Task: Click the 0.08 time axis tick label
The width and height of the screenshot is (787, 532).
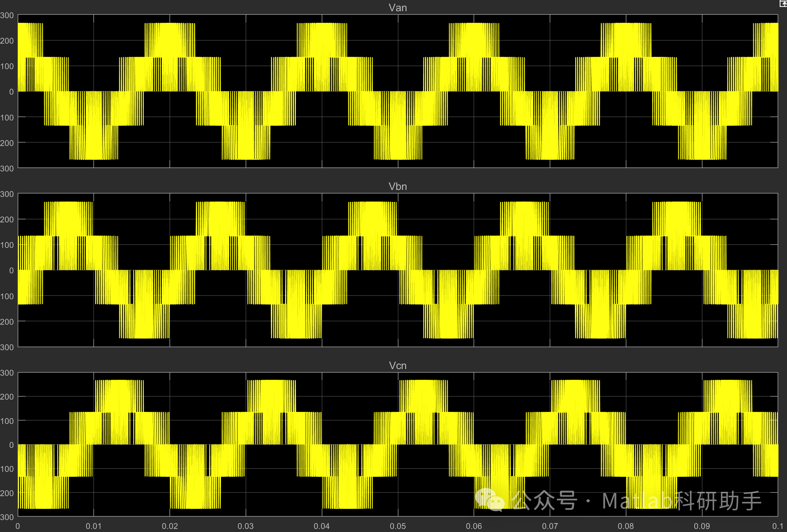Action: (626, 526)
